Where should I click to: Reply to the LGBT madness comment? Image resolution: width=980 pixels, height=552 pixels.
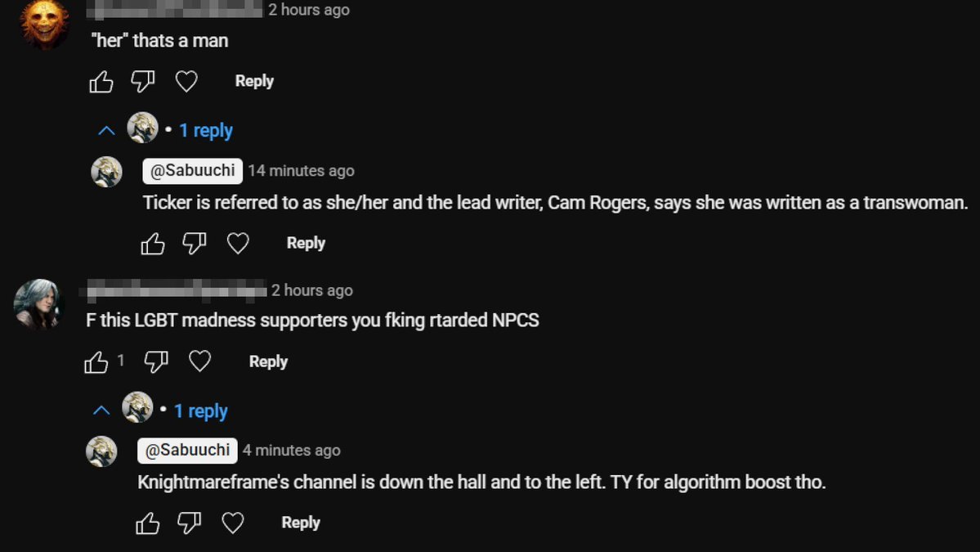click(x=268, y=361)
